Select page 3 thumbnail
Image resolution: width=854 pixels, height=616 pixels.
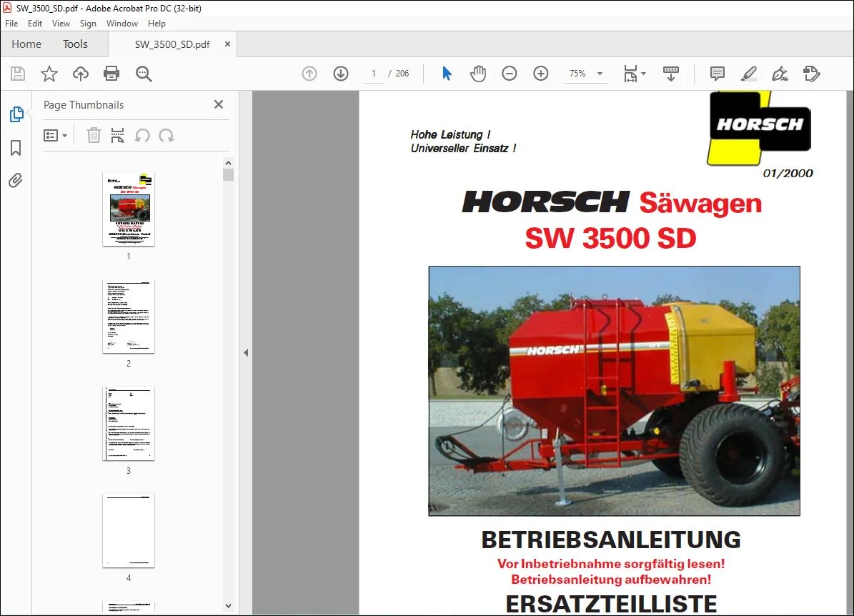[x=129, y=424]
